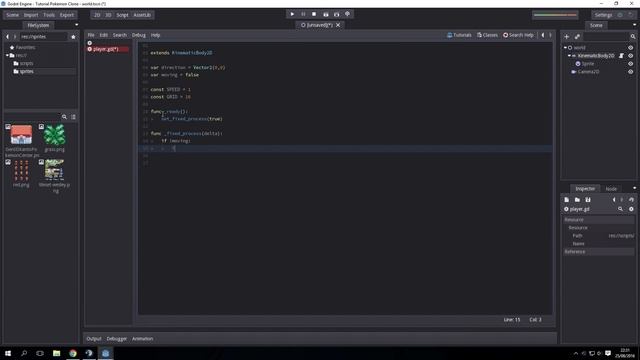The width and height of the screenshot is (640, 360).
Task: Hide the Camera2D node
Action: (x=631, y=72)
